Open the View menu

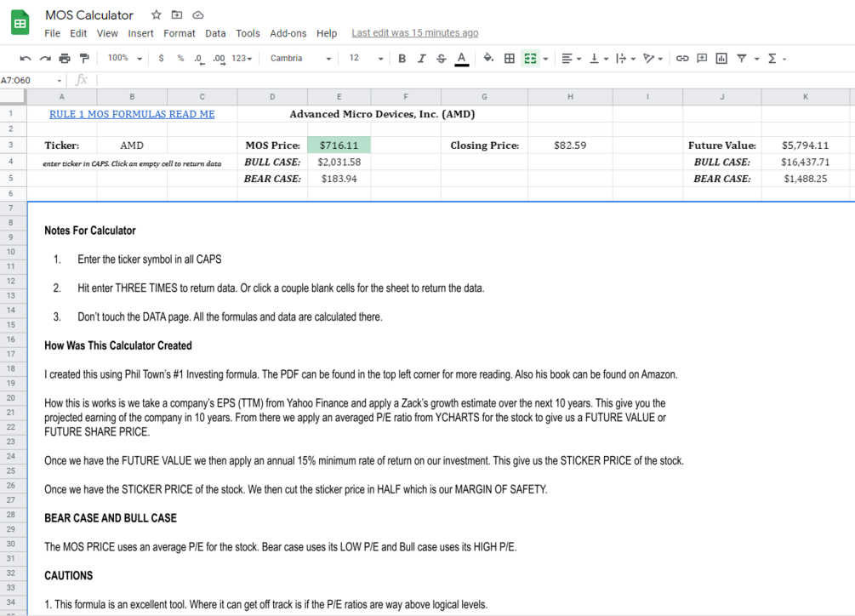107,33
